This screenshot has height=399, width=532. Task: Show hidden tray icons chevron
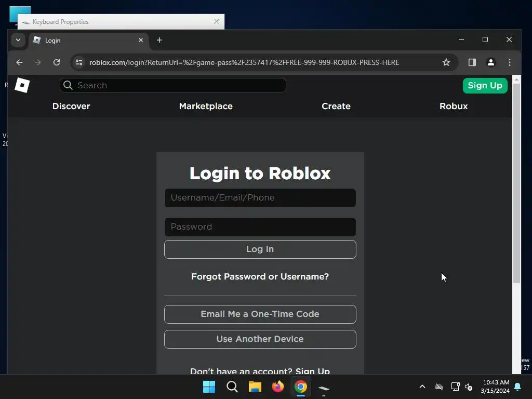coord(422,387)
